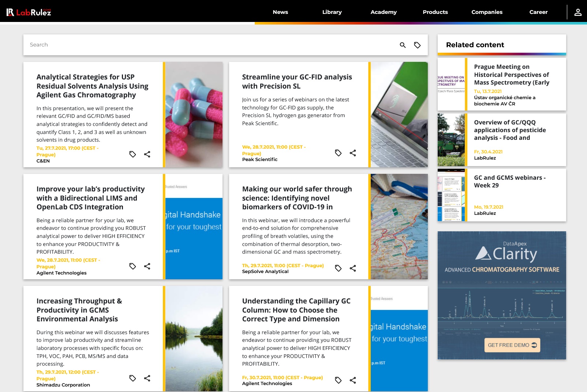Open Prague Meeting on Historical Perspectives related item
The width and height of the screenshot is (587, 392).
point(512,75)
